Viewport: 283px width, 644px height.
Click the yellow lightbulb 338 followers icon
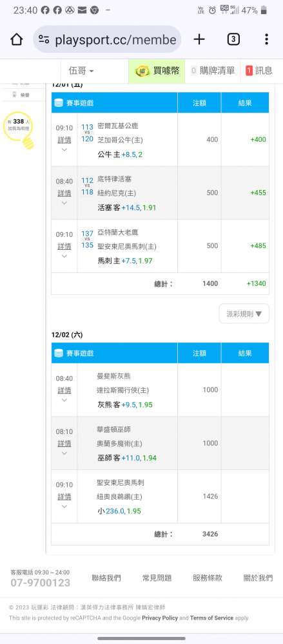point(19,130)
